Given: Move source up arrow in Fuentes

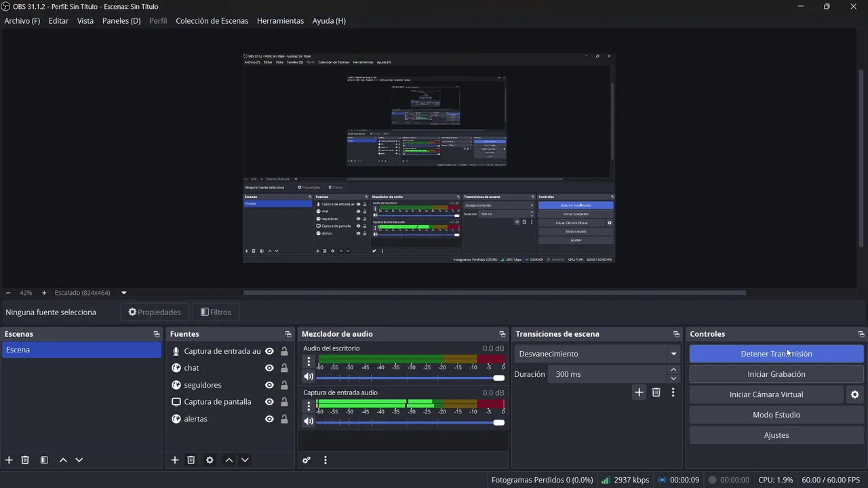Looking at the screenshot, I should pyautogui.click(x=229, y=460).
